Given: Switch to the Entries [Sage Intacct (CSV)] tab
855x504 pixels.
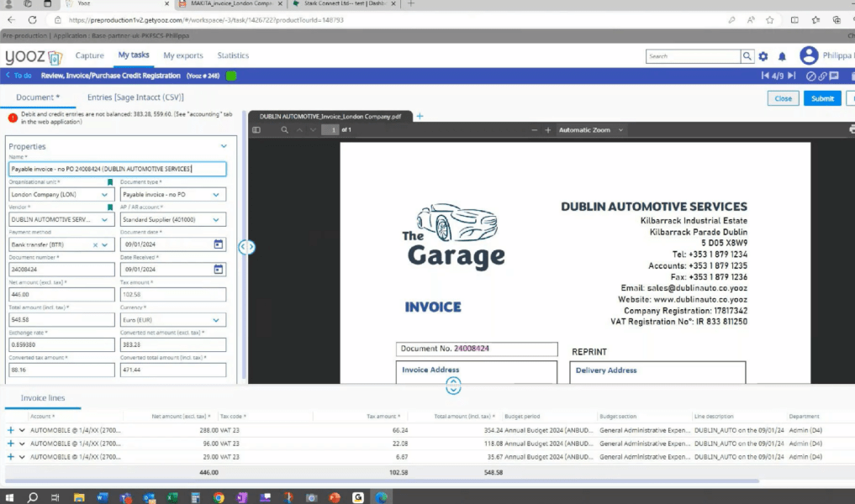Looking at the screenshot, I should pyautogui.click(x=136, y=97).
